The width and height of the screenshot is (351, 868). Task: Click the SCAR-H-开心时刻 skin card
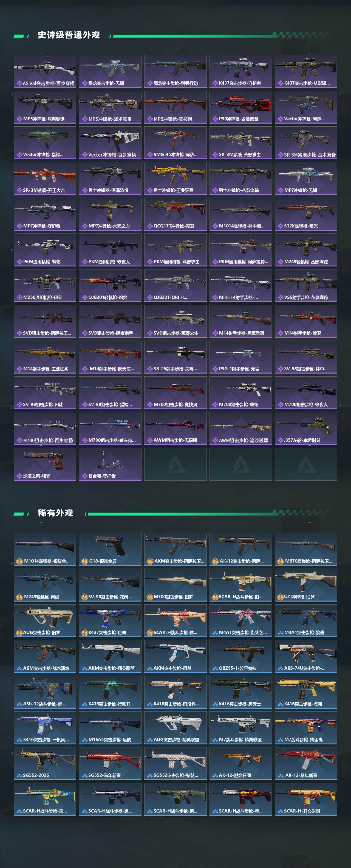[306, 799]
